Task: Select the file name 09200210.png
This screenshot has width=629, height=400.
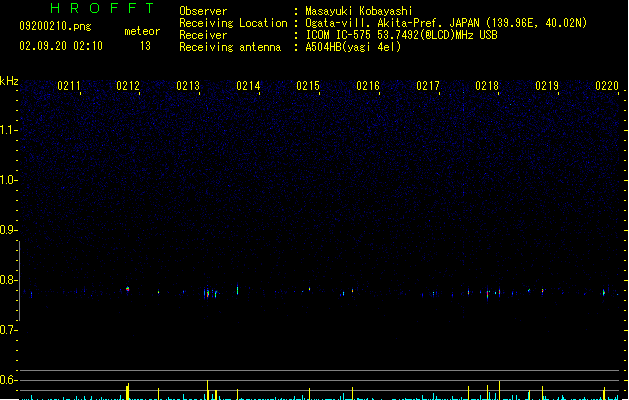Action: tap(55, 26)
